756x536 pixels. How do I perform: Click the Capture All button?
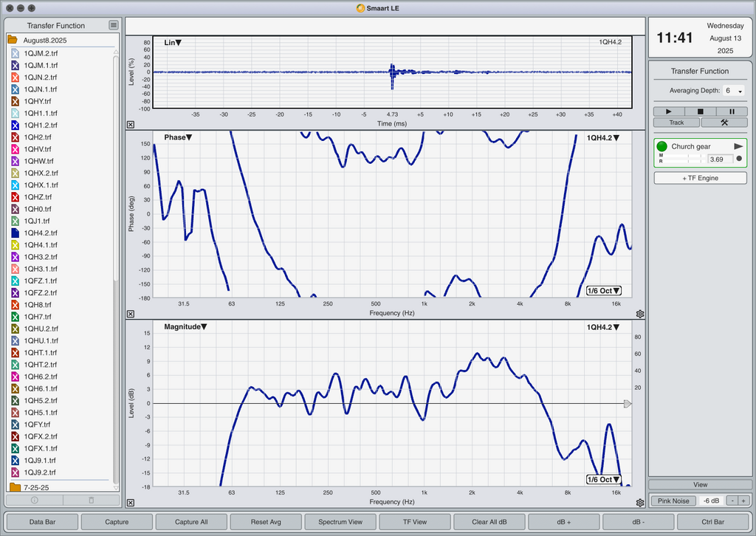[x=191, y=521]
